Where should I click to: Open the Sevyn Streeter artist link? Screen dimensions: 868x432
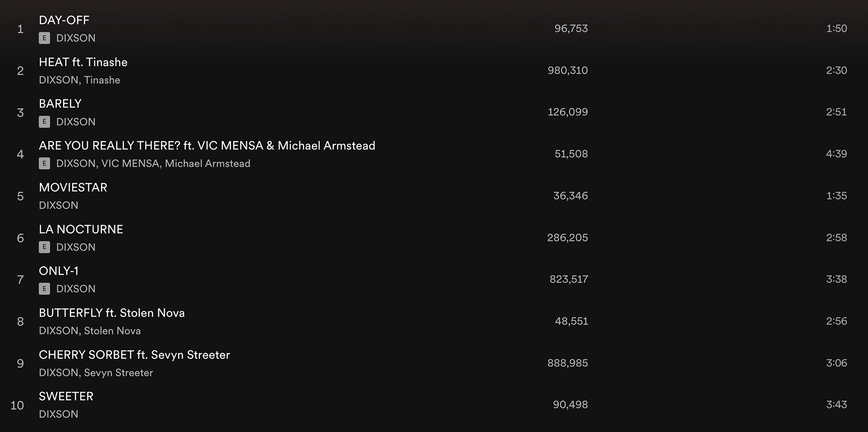[x=118, y=373]
